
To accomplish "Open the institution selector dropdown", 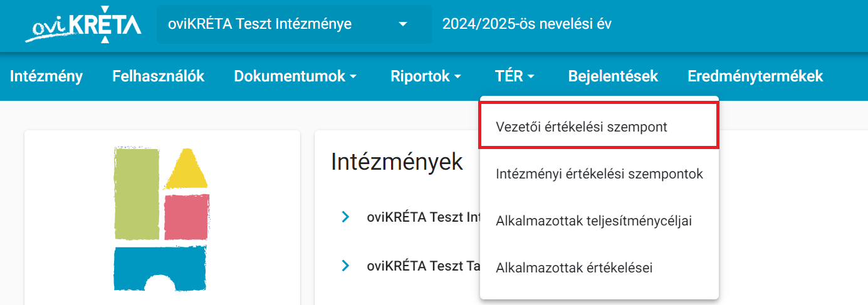I will click(294, 24).
